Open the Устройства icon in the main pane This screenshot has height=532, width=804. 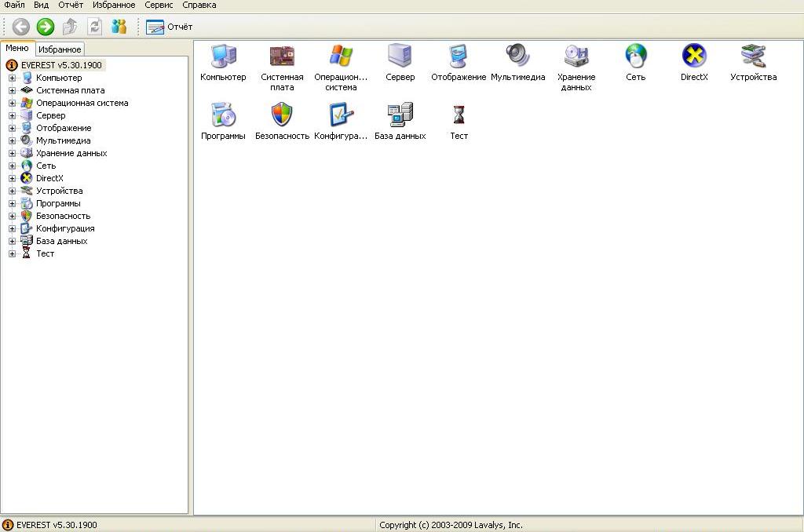click(753, 56)
